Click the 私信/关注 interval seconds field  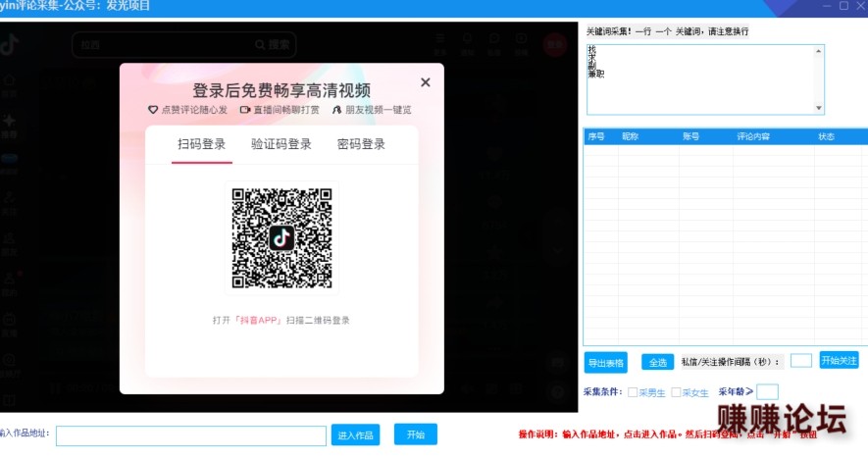801,361
